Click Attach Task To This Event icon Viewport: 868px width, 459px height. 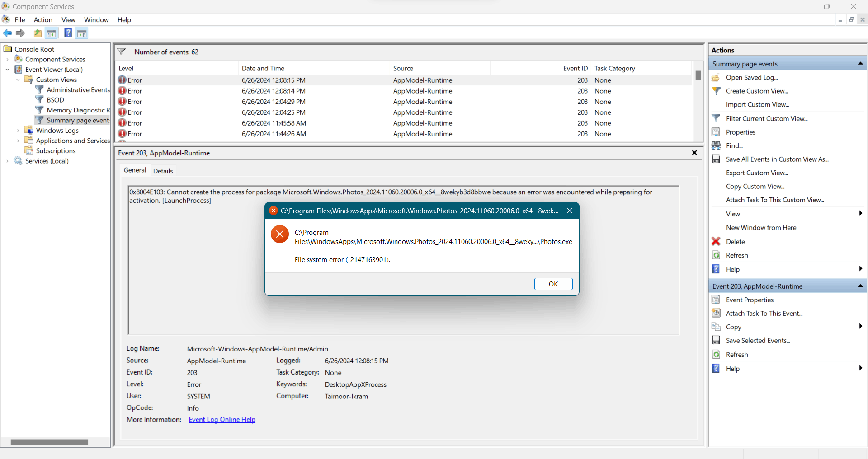pyautogui.click(x=716, y=313)
